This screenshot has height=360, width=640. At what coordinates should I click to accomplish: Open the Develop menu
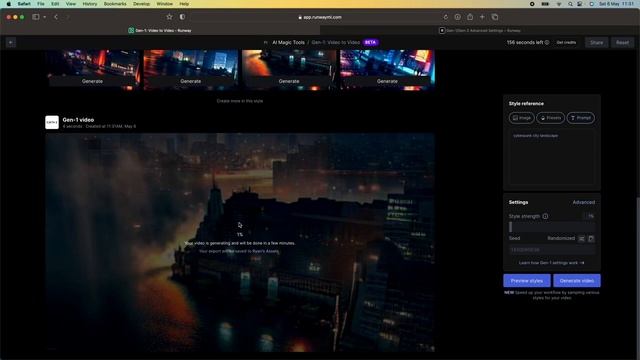[x=142, y=4]
